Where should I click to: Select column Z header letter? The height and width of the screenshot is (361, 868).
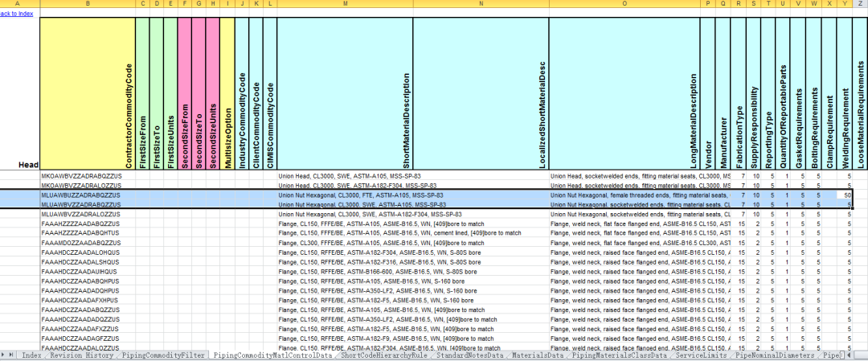point(860,4)
